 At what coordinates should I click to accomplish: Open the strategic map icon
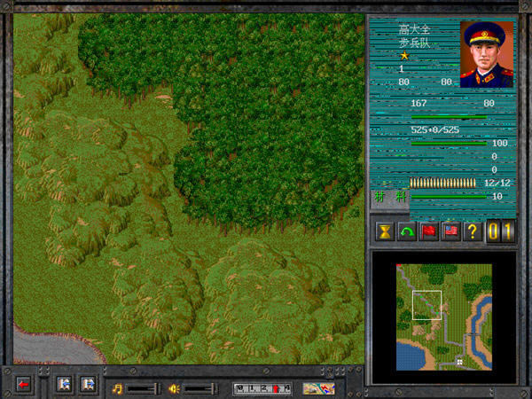318,387
